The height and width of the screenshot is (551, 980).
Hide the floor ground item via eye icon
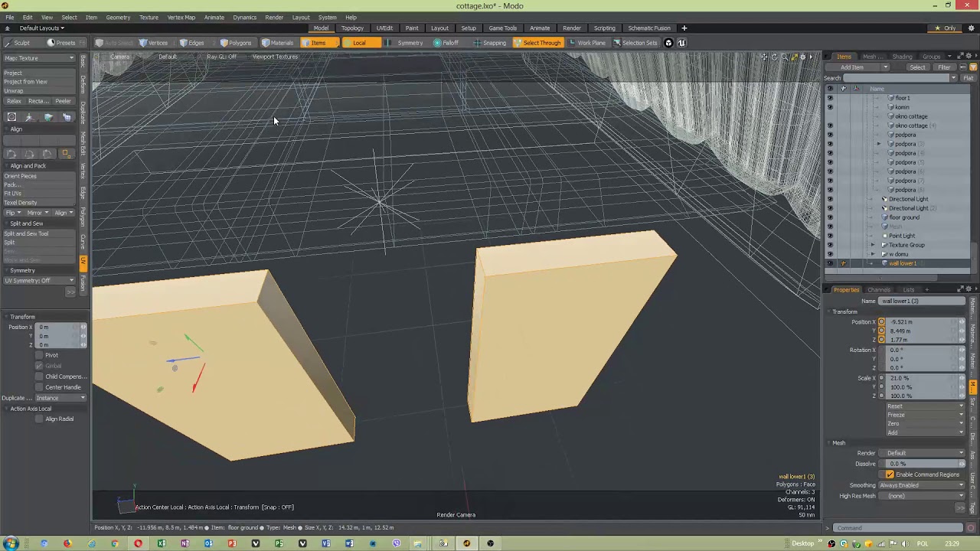[830, 217]
